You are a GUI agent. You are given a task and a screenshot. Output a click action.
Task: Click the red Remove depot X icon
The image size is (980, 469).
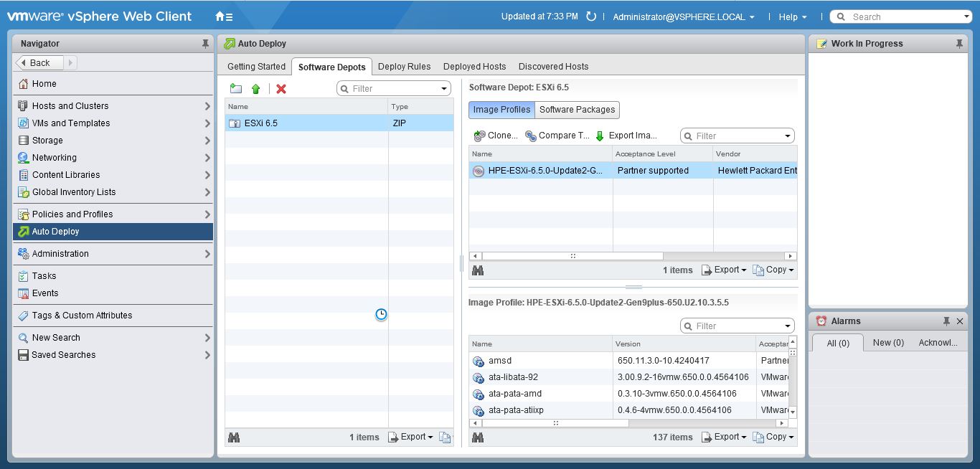(281, 89)
